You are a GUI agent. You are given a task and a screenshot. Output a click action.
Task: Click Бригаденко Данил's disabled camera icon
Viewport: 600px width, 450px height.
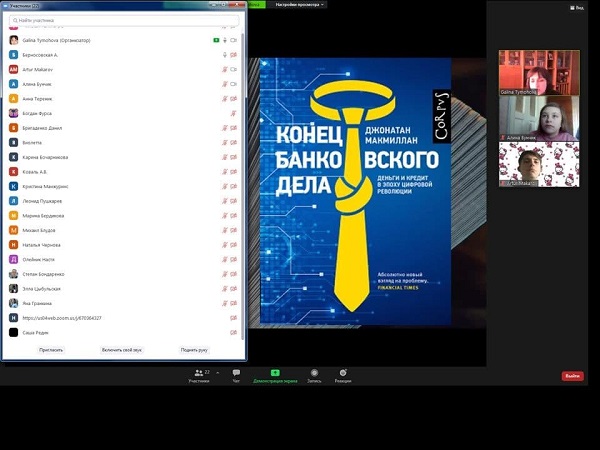233,128
